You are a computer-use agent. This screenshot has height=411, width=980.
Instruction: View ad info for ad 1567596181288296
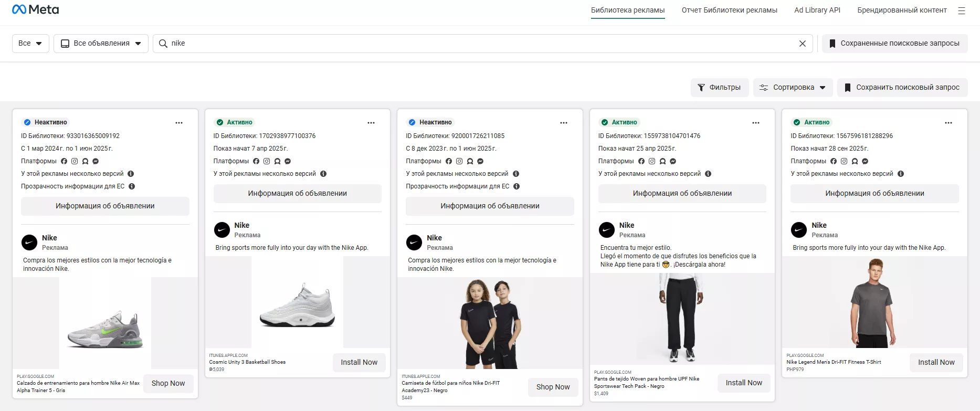tap(874, 194)
